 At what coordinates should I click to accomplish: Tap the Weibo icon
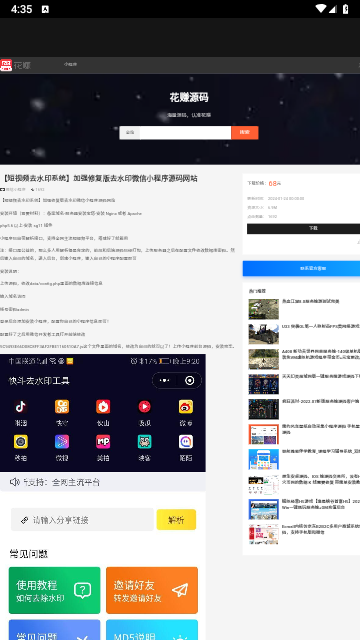tap(186, 407)
